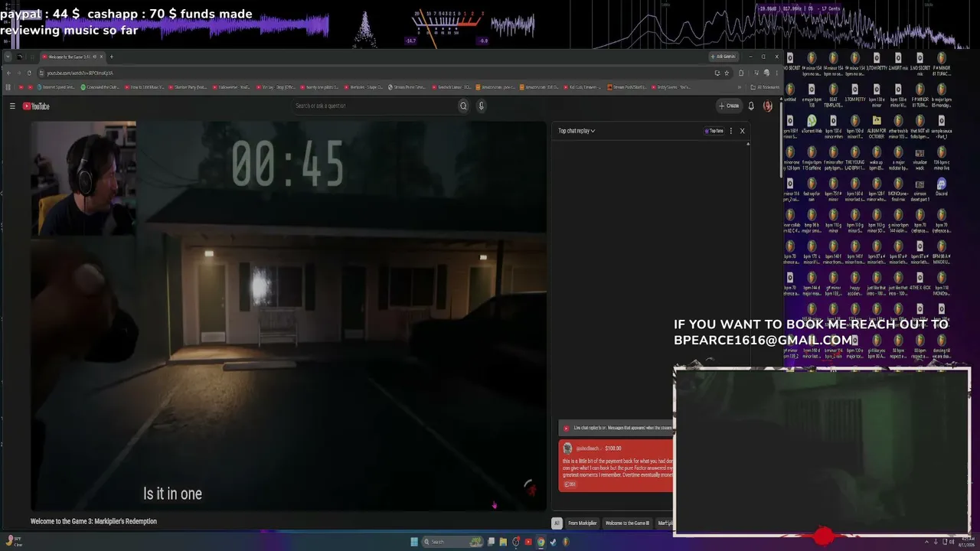Select the crimson desert part 1 file
The width and height of the screenshot is (980, 551).
coord(920,190)
